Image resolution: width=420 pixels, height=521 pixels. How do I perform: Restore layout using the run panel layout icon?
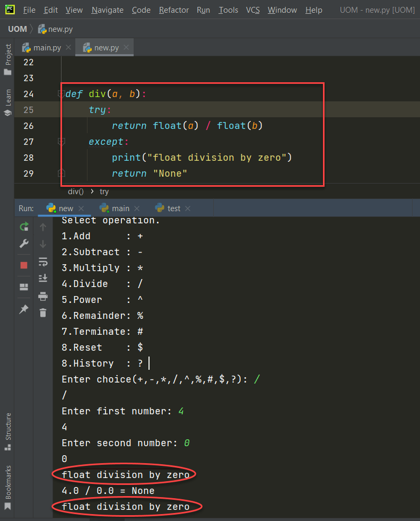(24, 286)
